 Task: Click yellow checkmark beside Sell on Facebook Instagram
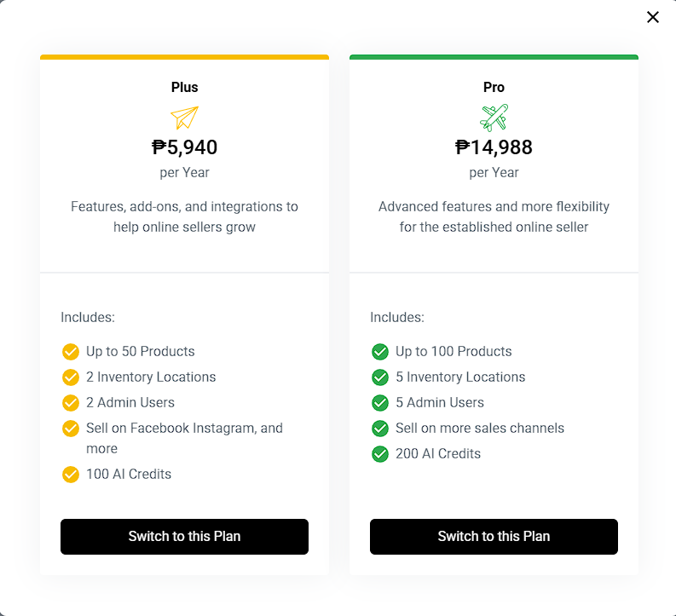pyautogui.click(x=71, y=429)
